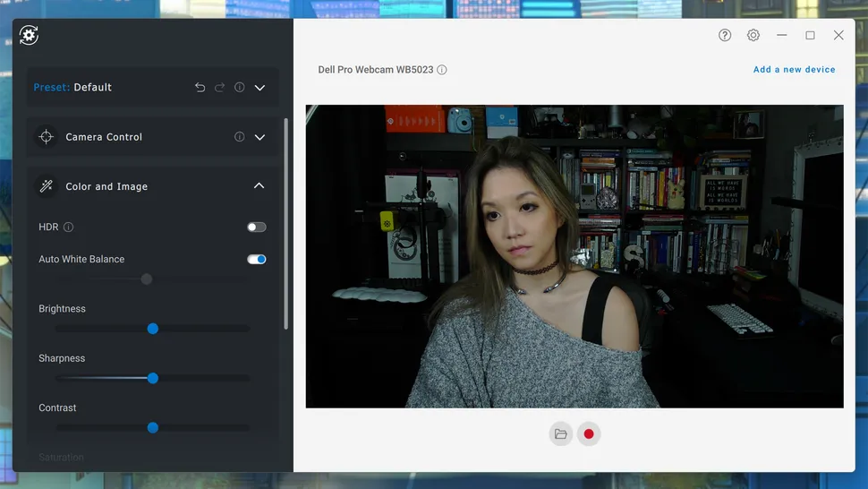
Task: Open the settings gear in title bar
Action: click(753, 35)
